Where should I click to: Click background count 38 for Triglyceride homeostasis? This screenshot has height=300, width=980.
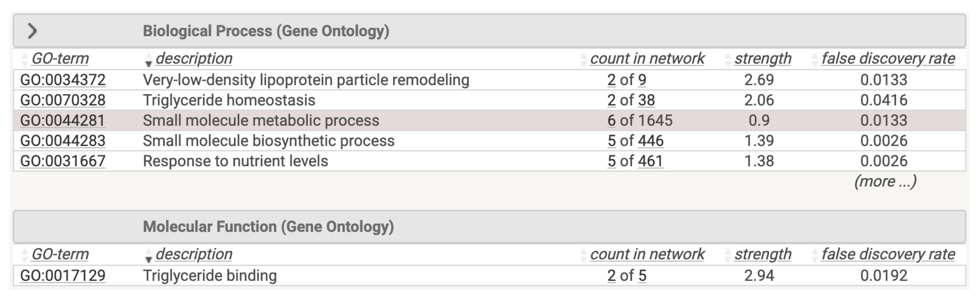click(x=646, y=100)
